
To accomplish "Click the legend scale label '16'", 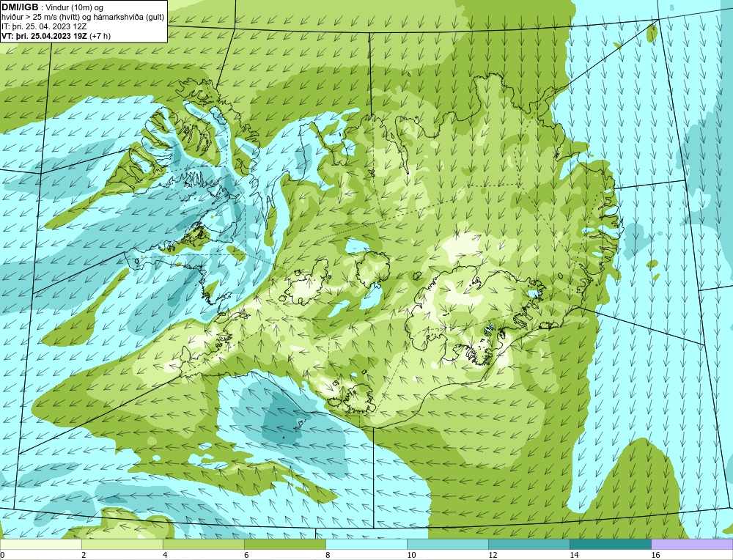I will pos(655,555).
